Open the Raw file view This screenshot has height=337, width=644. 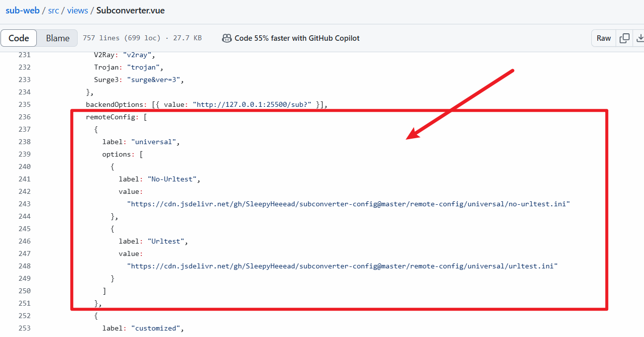(603, 38)
